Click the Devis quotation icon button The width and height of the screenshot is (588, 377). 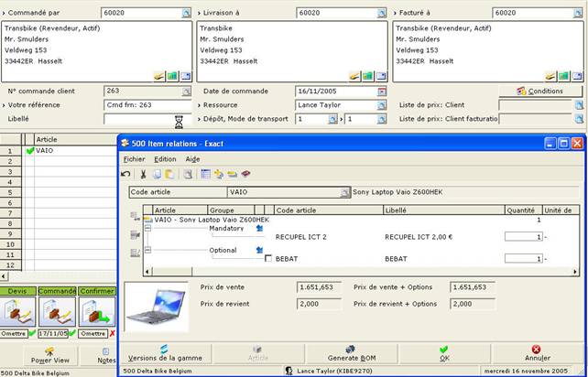click(17, 311)
